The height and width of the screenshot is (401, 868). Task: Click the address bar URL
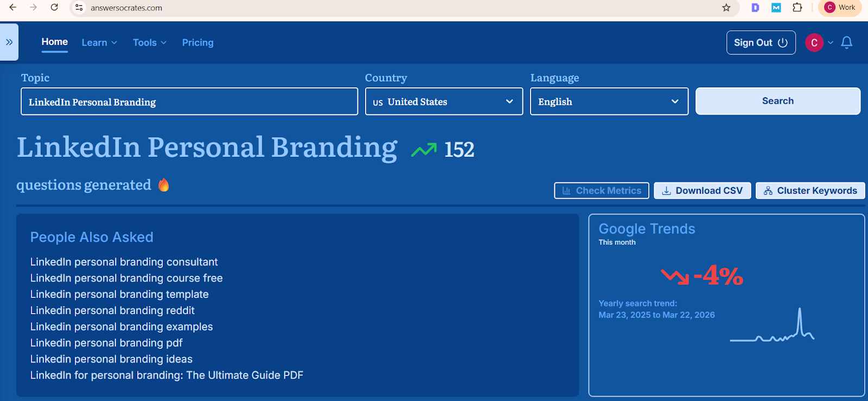(126, 8)
